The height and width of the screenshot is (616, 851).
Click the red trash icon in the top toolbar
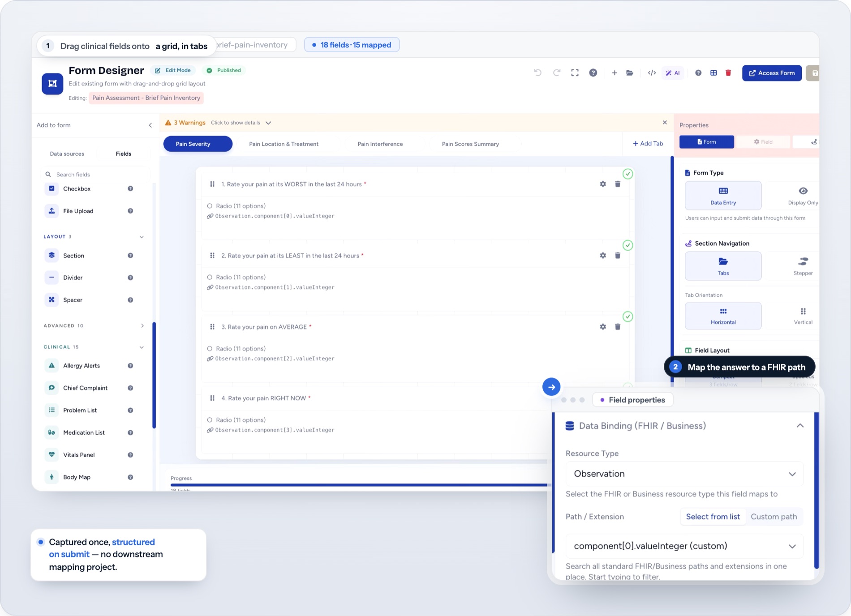(x=728, y=73)
